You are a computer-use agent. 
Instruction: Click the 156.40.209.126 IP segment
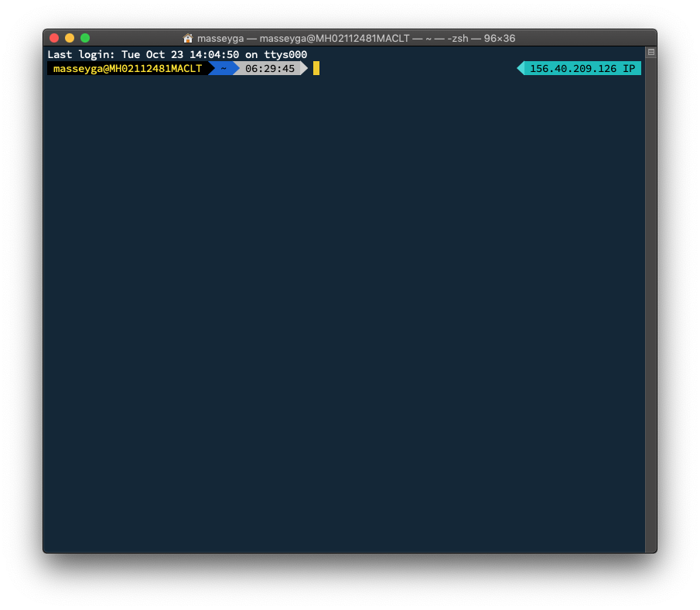coord(579,68)
